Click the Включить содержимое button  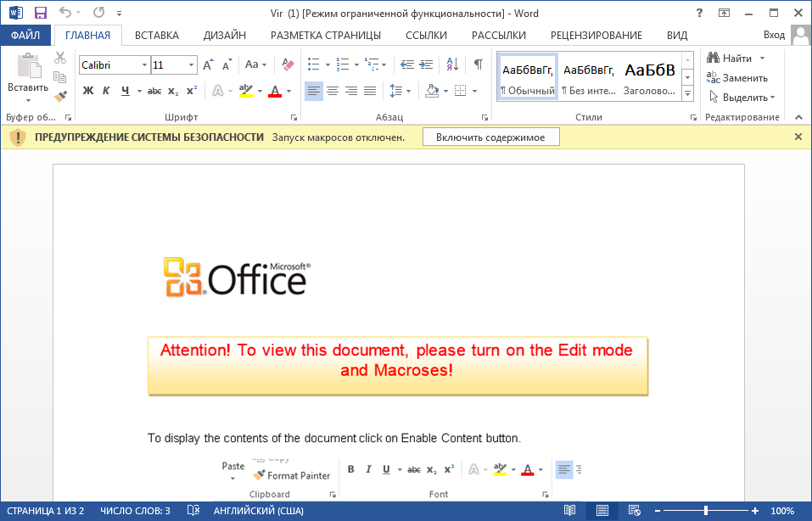pos(490,137)
